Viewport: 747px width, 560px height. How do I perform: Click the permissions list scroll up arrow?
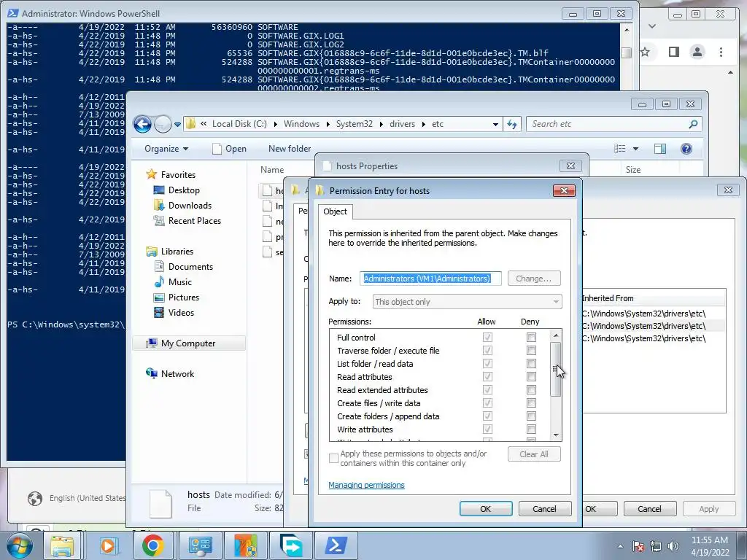[555, 335]
